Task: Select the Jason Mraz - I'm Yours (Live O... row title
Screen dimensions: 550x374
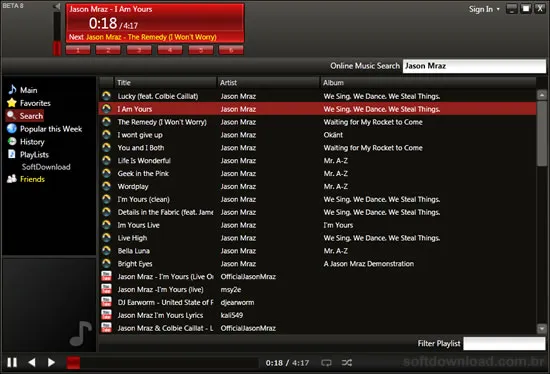Action: click(165, 277)
